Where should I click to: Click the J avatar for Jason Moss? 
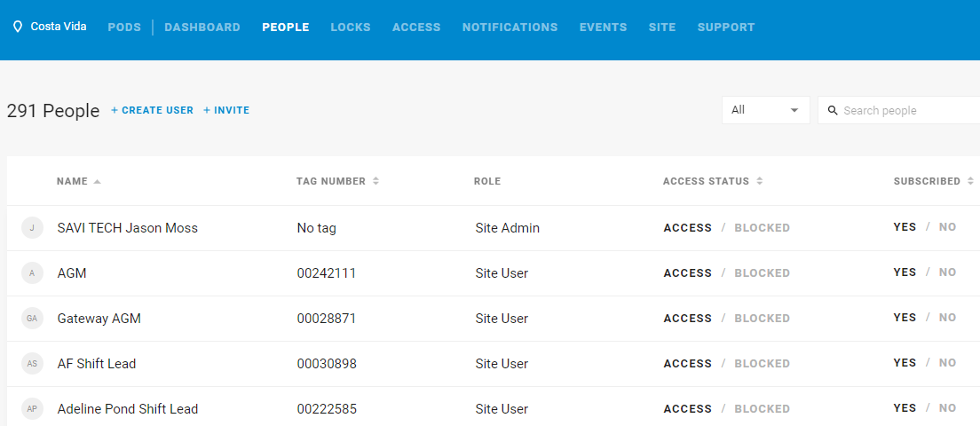pyautogui.click(x=32, y=228)
